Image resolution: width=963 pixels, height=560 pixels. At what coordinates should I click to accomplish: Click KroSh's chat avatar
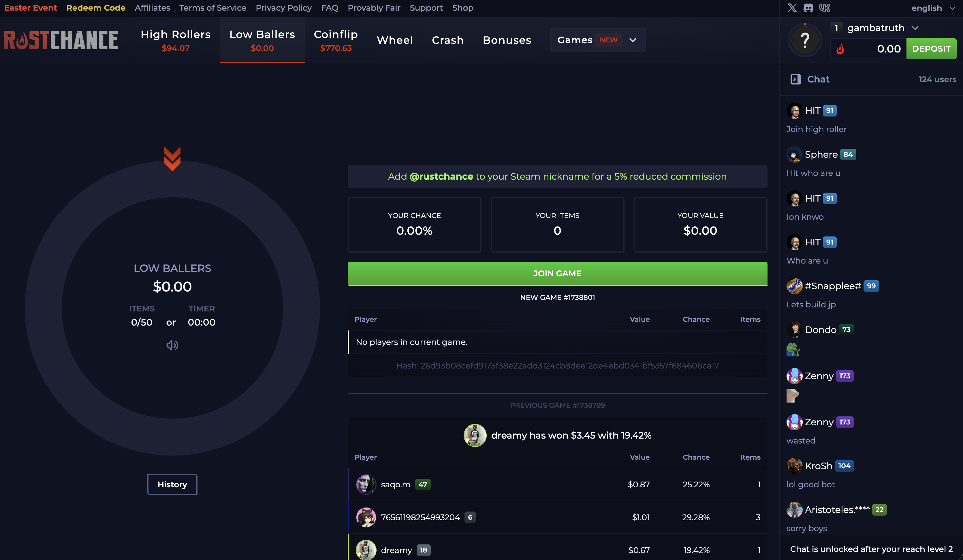tap(795, 466)
